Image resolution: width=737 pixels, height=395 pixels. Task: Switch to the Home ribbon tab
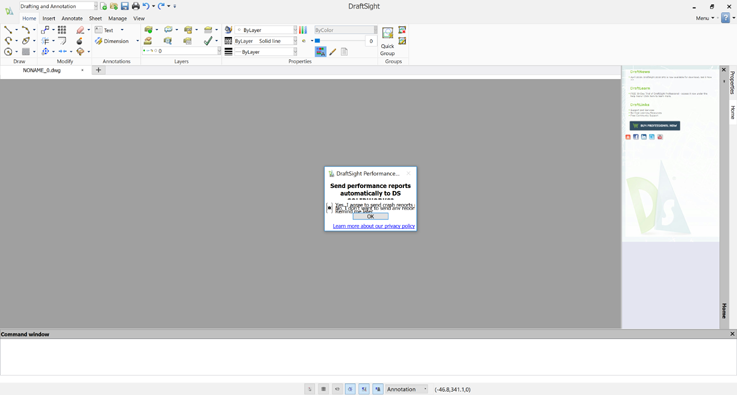pyautogui.click(x=29, y=18)
